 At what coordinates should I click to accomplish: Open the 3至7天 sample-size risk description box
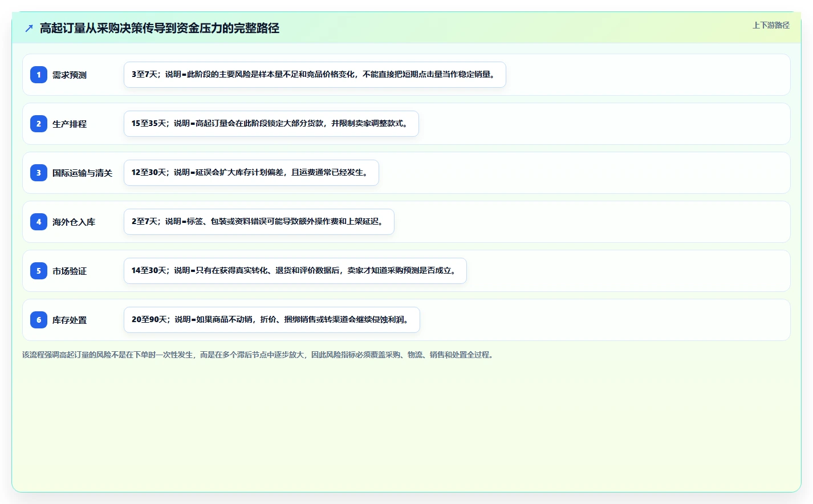point(315,75)
